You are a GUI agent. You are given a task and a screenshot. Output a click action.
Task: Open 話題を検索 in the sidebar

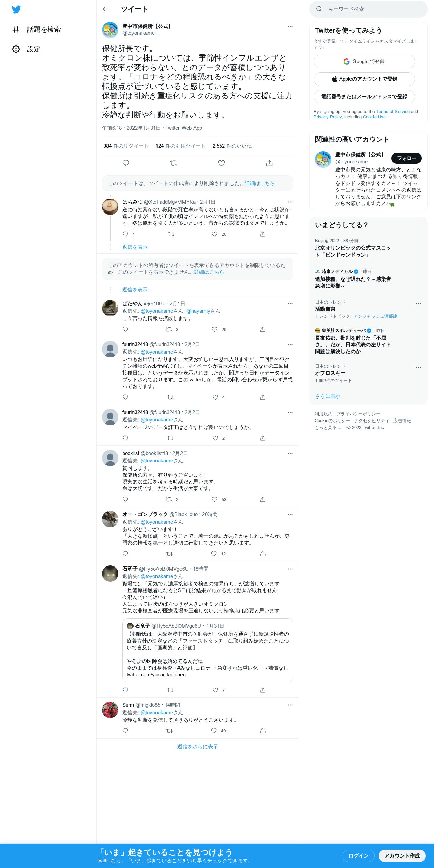point(37,29)
